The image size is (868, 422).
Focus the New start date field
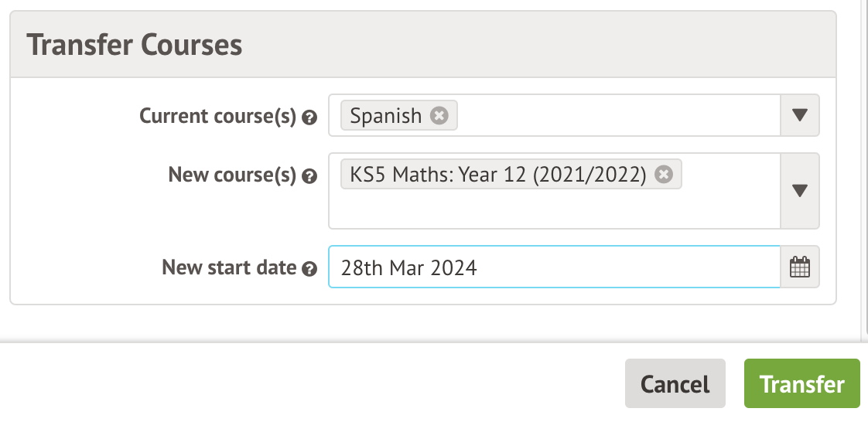click(553, 267)
